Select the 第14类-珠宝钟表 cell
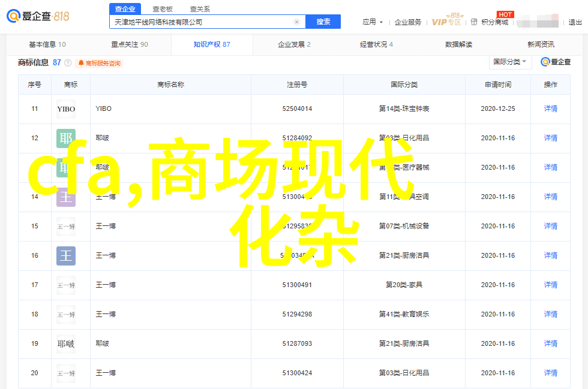Viewport: 588px width, 389px height. tap(404, 108)
